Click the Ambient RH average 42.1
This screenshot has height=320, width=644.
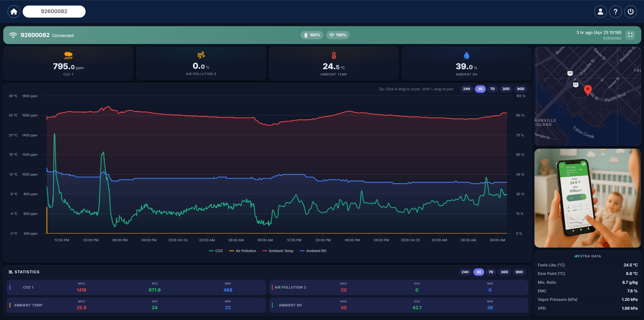tap(417, 308)
